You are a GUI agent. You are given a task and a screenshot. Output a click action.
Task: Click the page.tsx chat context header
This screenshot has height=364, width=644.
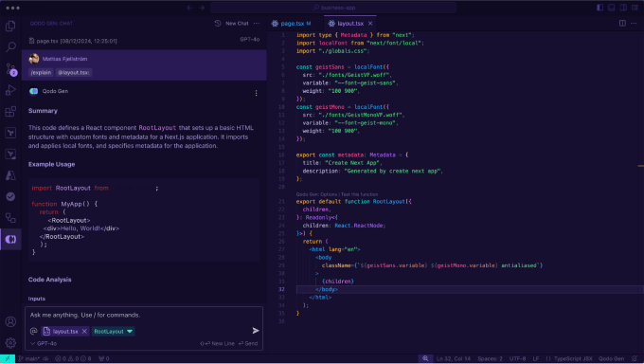pos(73,41)
